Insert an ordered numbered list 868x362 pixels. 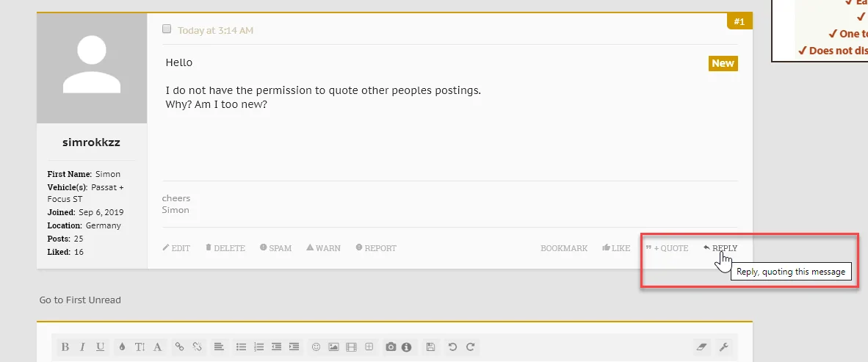coord(258,347)
